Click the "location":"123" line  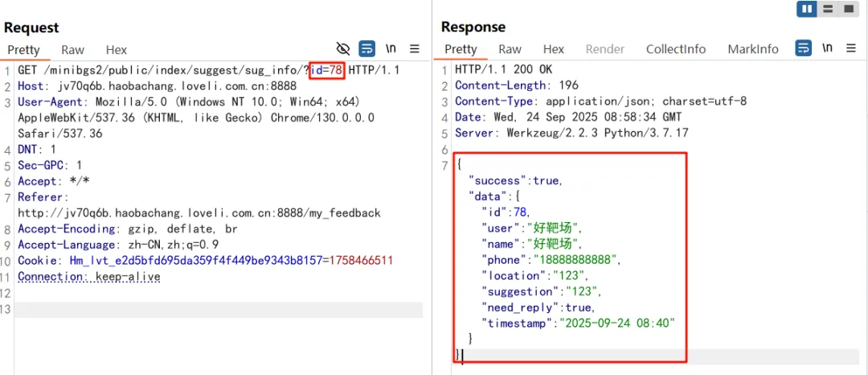tap(536, 275)
